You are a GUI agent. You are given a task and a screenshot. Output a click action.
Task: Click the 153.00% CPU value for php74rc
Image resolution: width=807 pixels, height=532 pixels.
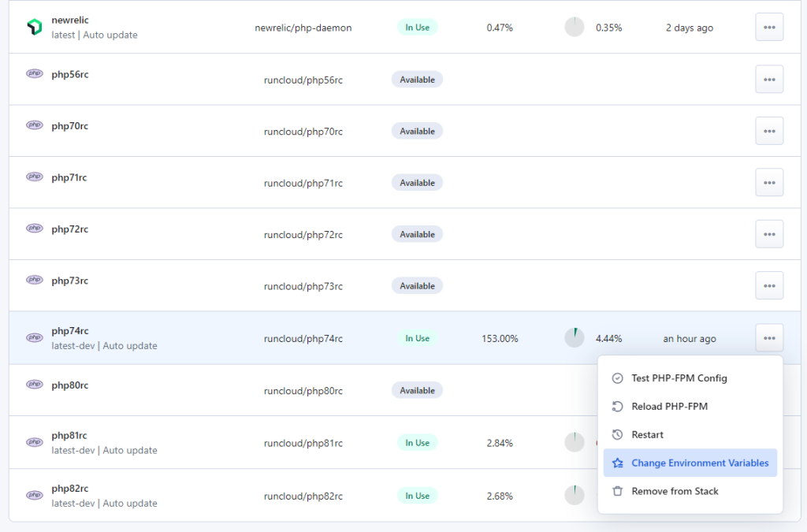point(500,339)
